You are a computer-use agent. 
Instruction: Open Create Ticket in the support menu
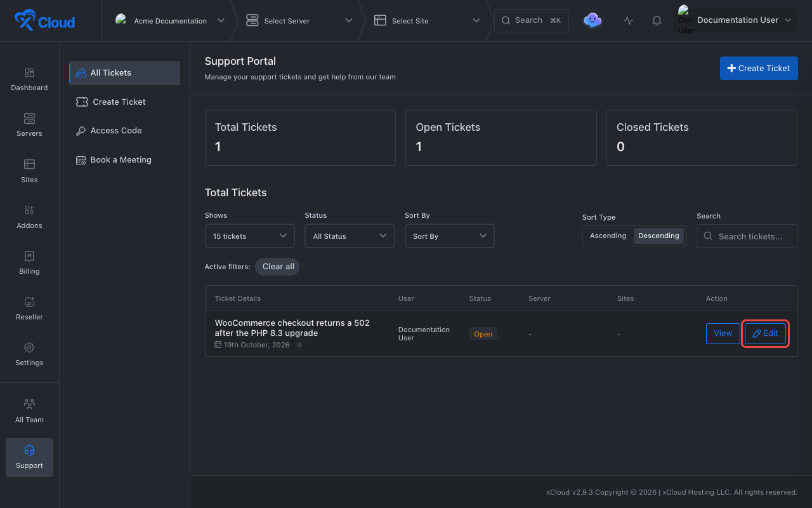pyautogui.click(x=124, y=102)
